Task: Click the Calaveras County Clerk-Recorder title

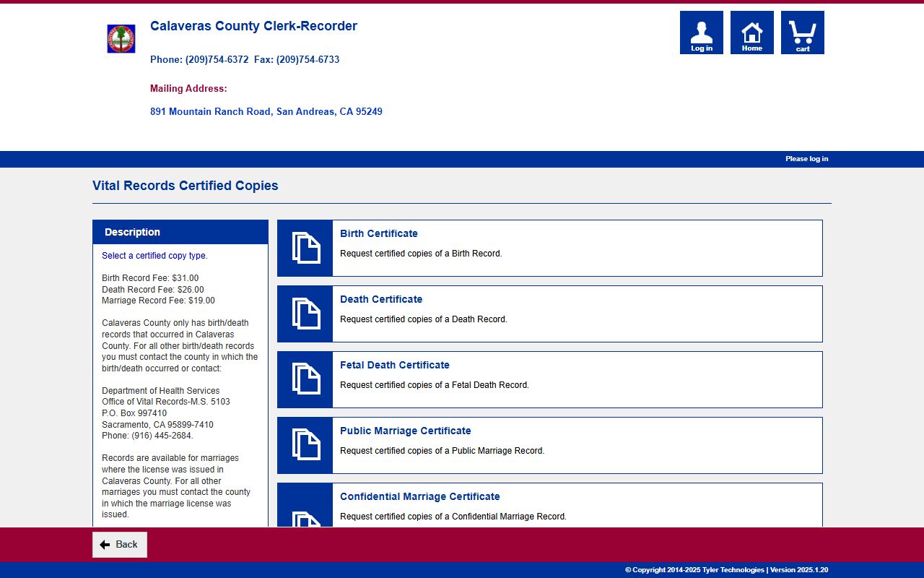Action: pos(253,26)
